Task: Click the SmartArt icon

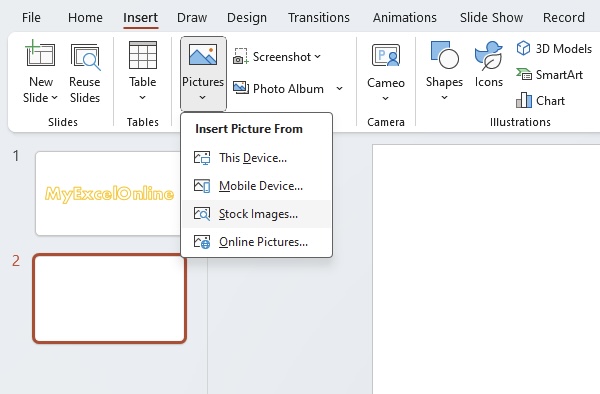Action: [x=523, y=74]
